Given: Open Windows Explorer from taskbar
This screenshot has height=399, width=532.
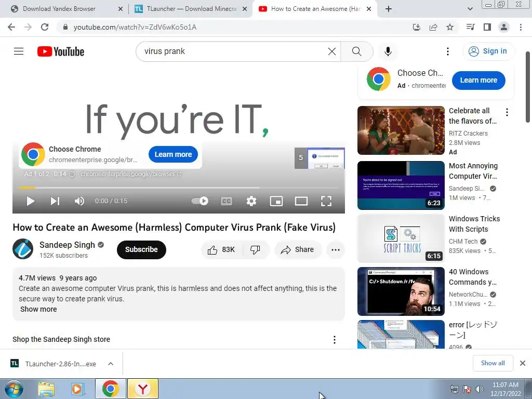Looking at the screenshot, I should tap(46, 389).
